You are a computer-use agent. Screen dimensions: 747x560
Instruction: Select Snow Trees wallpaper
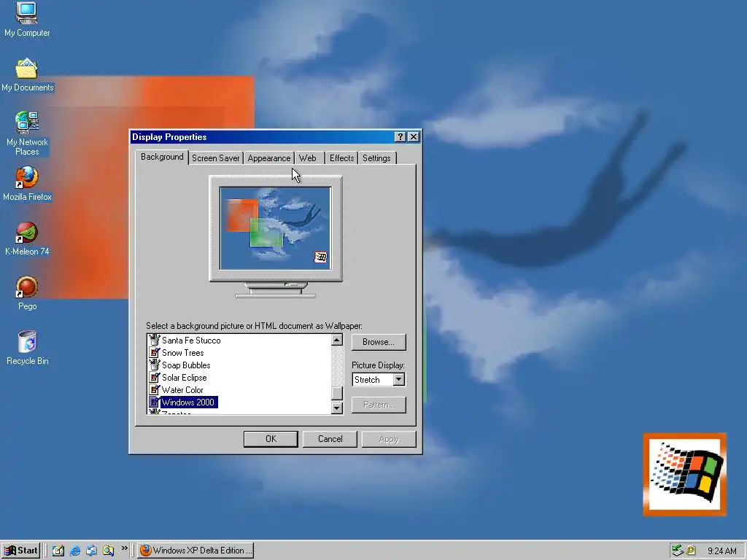183,353
